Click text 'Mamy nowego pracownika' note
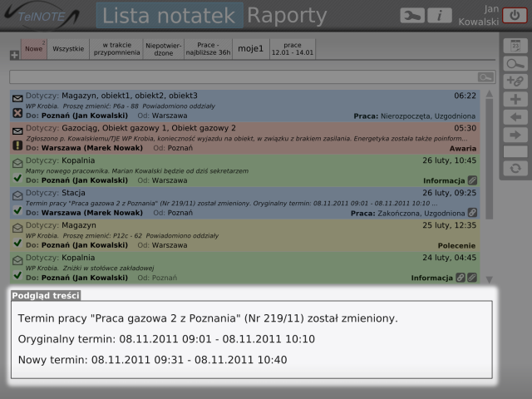The image size is (532, 399). pos(137,171)
